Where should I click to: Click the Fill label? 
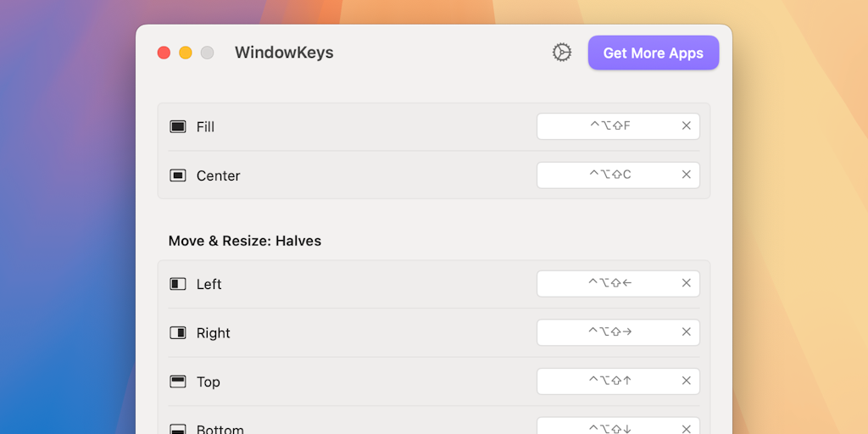click(205, 127)
